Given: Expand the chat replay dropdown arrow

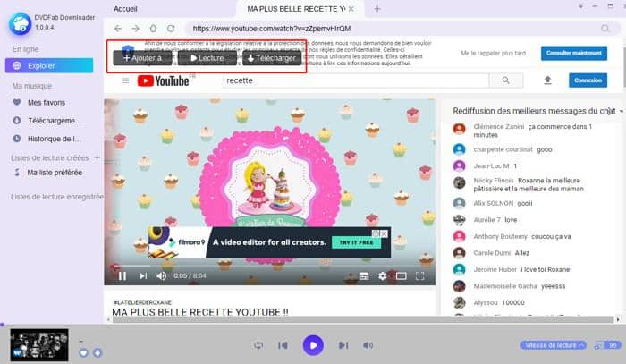Looking at the screenshot, I should coord(622,112).
